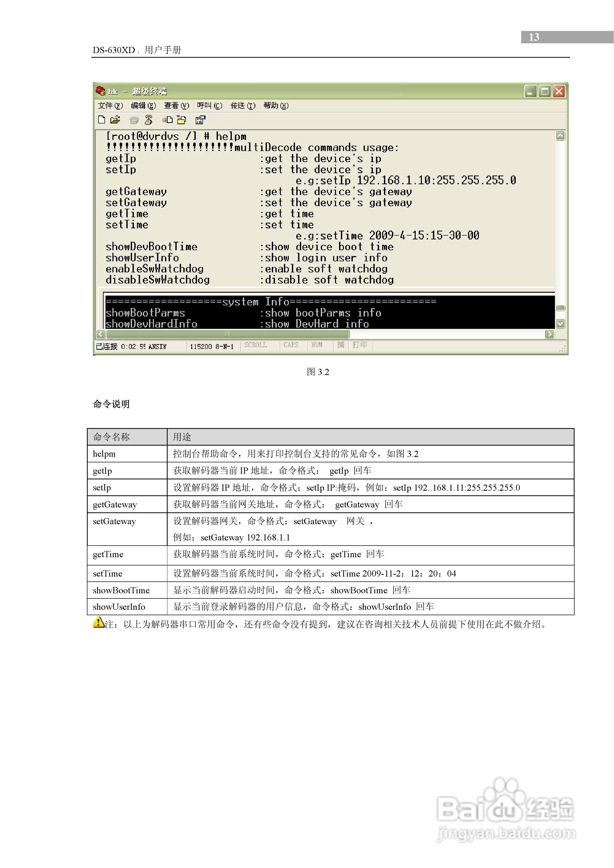Image resolution: width=614 pixels, height=868 pixels.
Task: Click the vertical scrollbar down arrow
Action: (560, 323)
